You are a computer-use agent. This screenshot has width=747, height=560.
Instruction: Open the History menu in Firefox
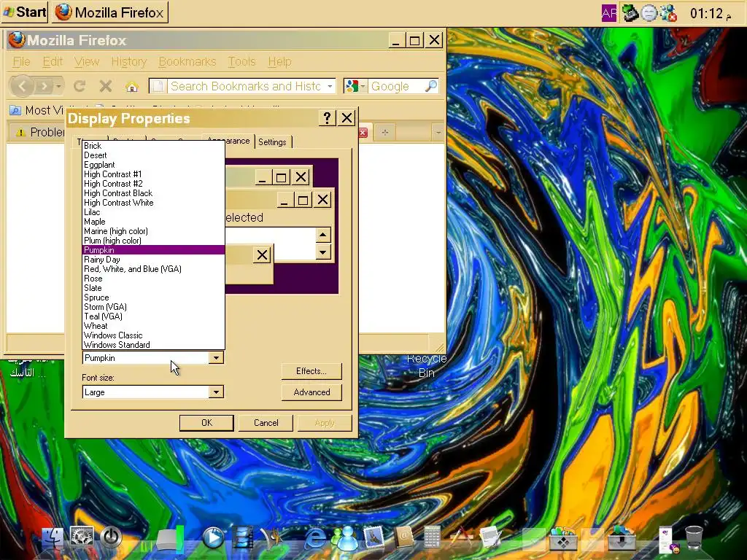pos(128,62)
